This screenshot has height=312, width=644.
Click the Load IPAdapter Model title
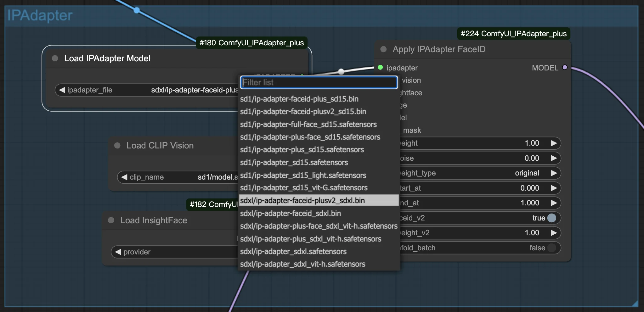coord(107,58)
